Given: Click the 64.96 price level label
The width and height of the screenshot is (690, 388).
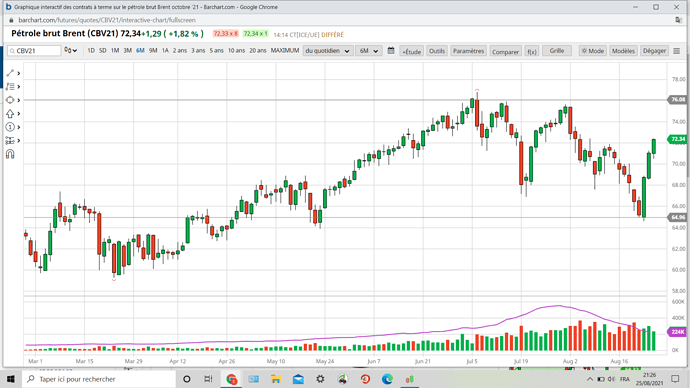Looking at the screenshot, I should tap(677, 217).
